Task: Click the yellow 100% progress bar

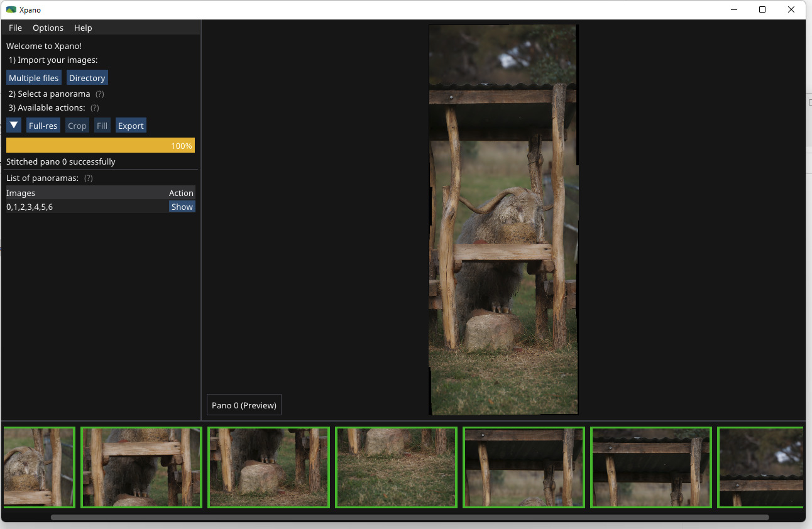Action: (101, 146)
